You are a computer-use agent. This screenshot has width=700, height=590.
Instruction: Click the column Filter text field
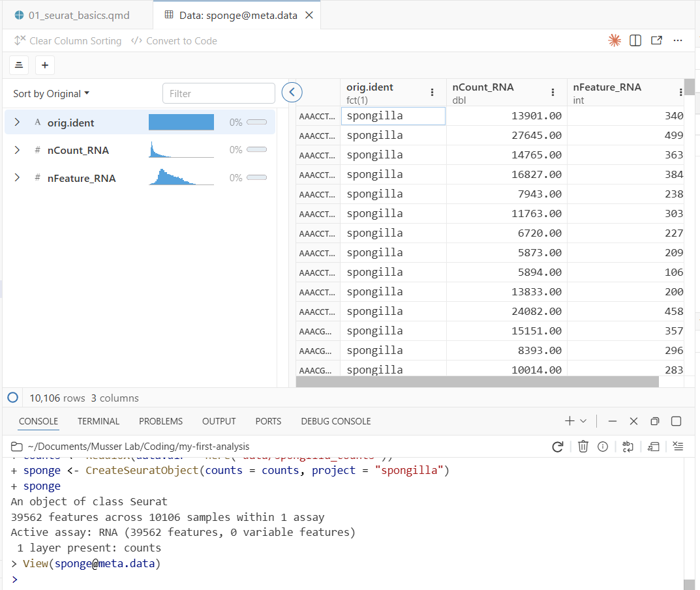click(219, 93)
